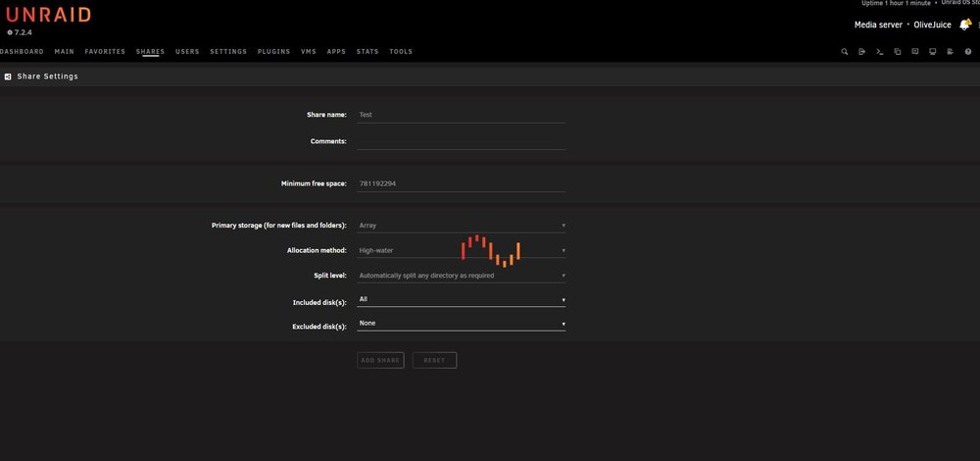Open the Users menu tab
The width and height of the screenshot is (980, 461).
[187, 52]
